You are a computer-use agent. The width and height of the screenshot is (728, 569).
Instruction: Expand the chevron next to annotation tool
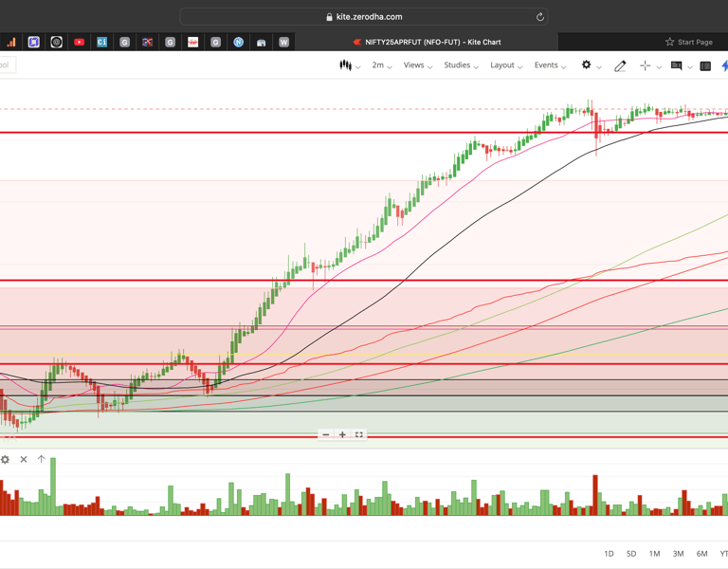[690, 67]
